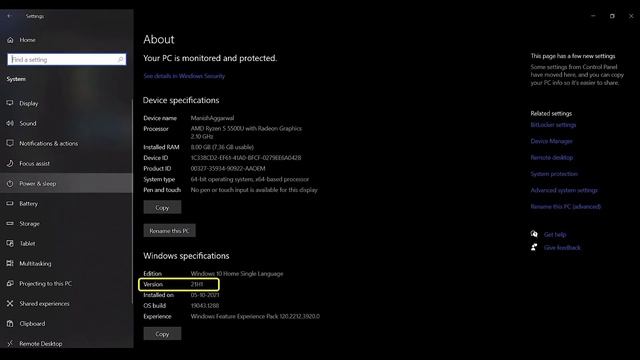Click the version value 21H1
The height and width of the screenshot is (360, 640).
(x=197, y=284)
